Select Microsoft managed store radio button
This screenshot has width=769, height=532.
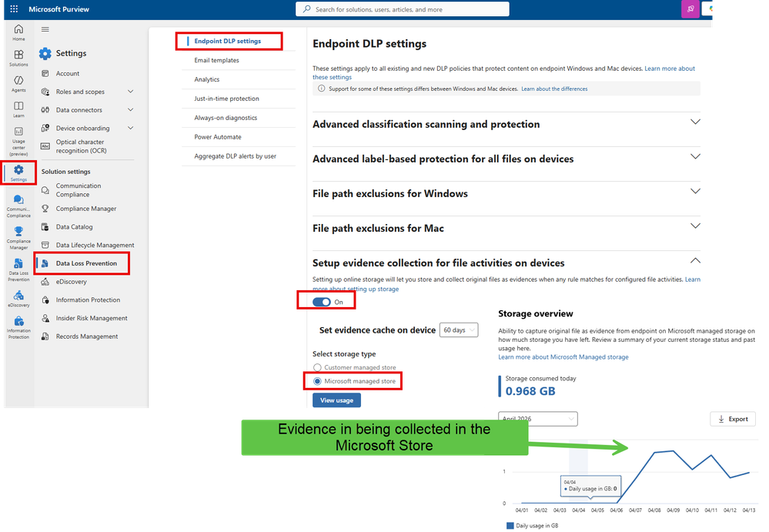317,381
